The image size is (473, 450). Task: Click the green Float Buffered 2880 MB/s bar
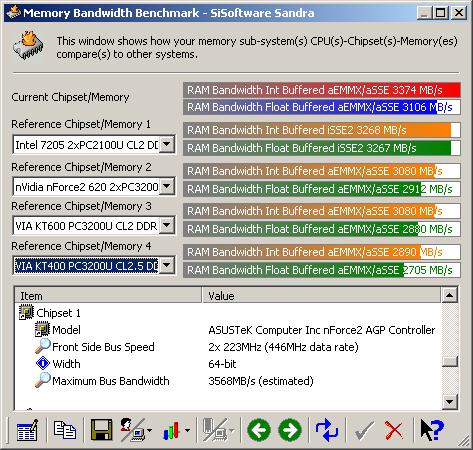322,229
